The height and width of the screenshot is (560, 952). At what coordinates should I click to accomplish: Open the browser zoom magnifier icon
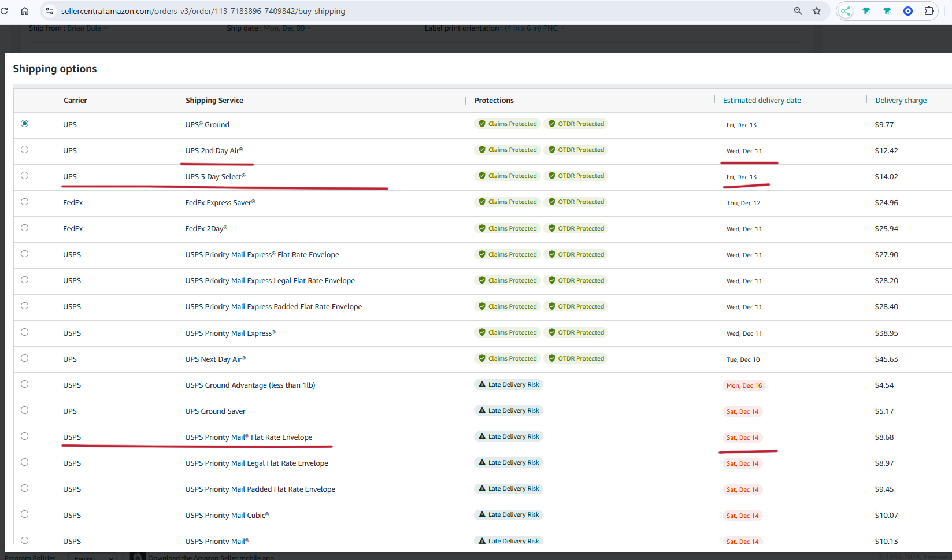[x=798, y=11]
